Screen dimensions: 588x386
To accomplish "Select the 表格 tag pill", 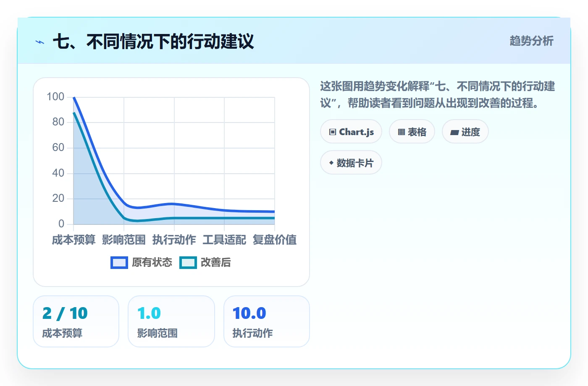I will click(412, 132).
